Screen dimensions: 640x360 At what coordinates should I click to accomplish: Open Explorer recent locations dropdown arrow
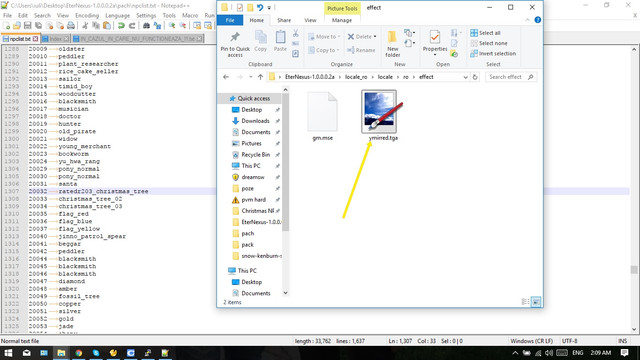click(250, 77)
